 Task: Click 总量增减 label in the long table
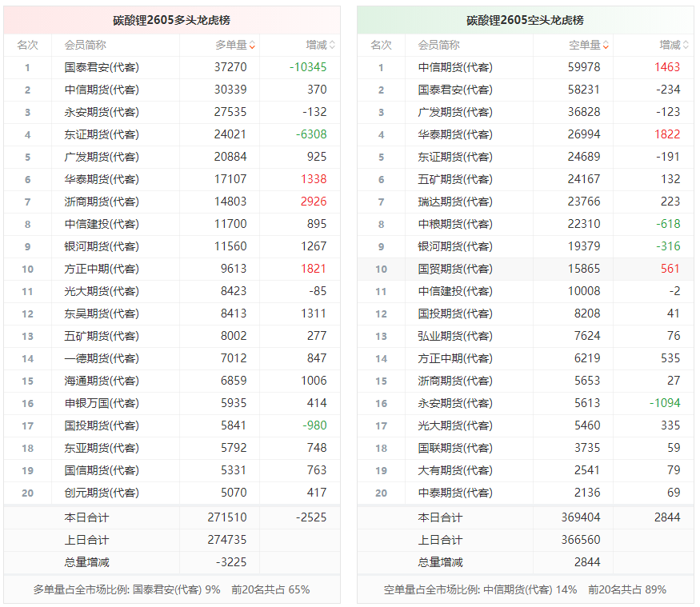pyautogui.click(x=86, y=562)
